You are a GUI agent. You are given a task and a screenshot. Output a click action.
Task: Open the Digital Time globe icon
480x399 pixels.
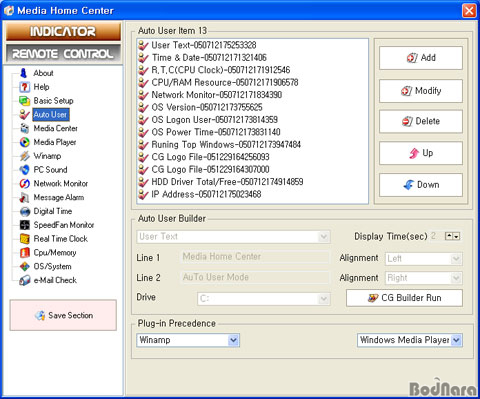pyautogui.click(x=24, y=211)
